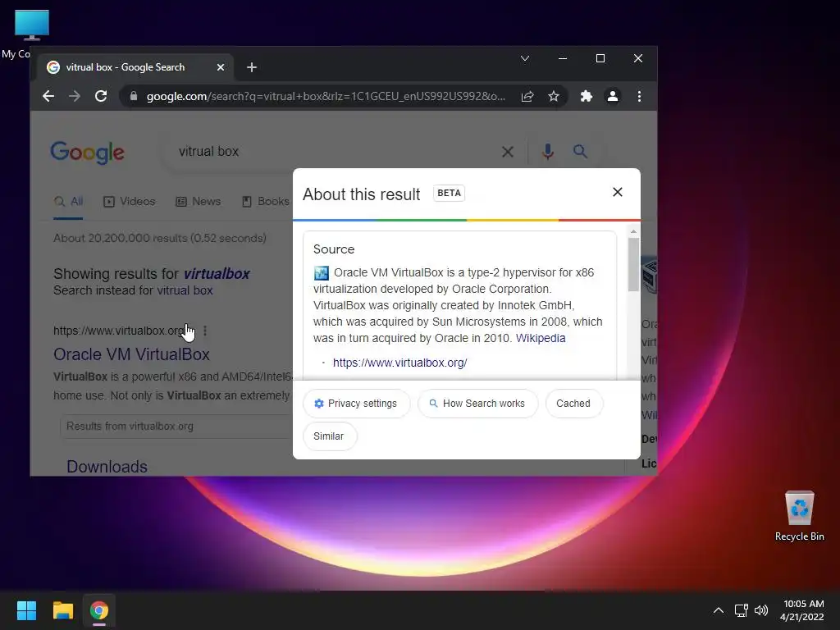Click the 'About 20,200,000 results' text
840x630 pixels.
click(x=160, y=238)
